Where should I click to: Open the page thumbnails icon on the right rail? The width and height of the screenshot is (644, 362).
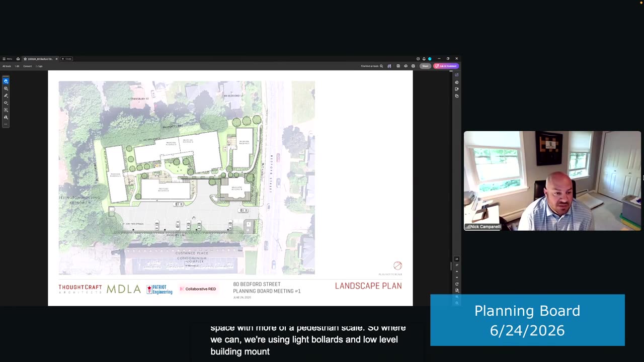(x=457, y=96)
